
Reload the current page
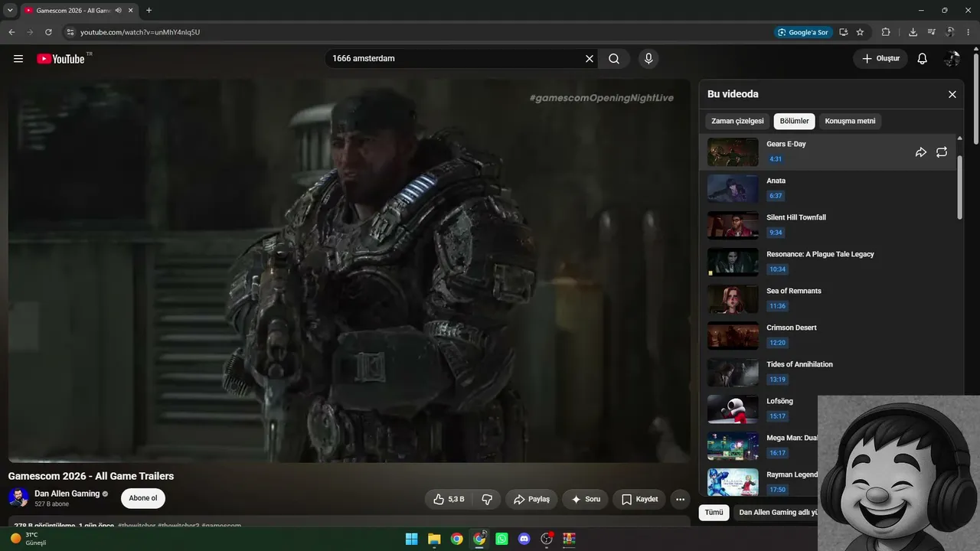(48, 32)
